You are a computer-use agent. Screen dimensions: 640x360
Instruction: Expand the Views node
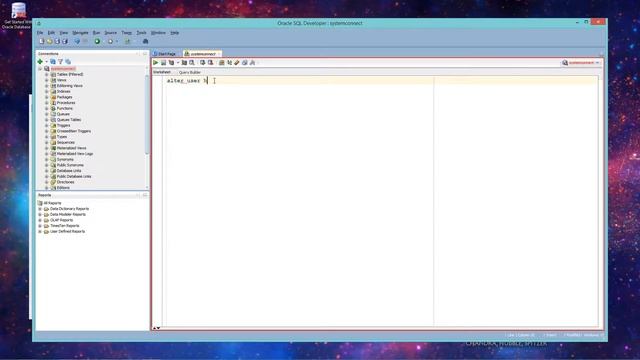pyautogui.click(x=47, y=80)
